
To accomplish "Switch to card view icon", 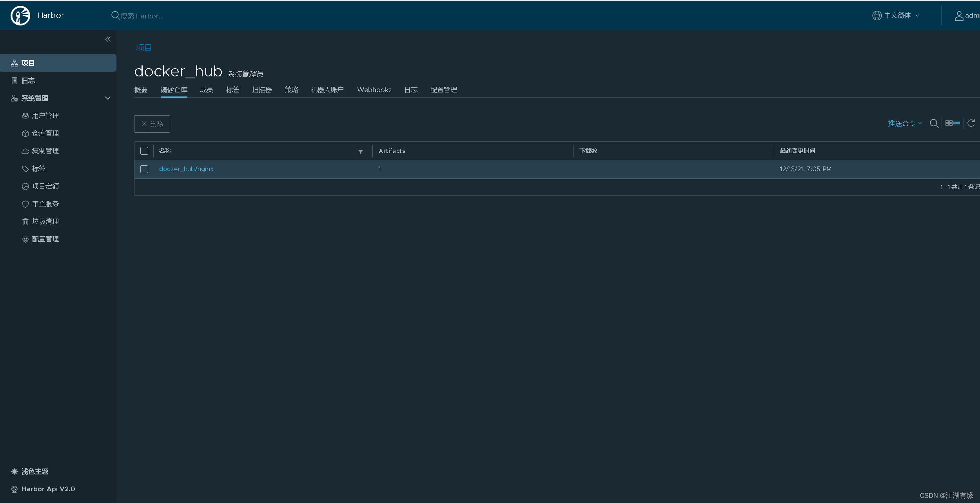I will (x=949, y=123).
